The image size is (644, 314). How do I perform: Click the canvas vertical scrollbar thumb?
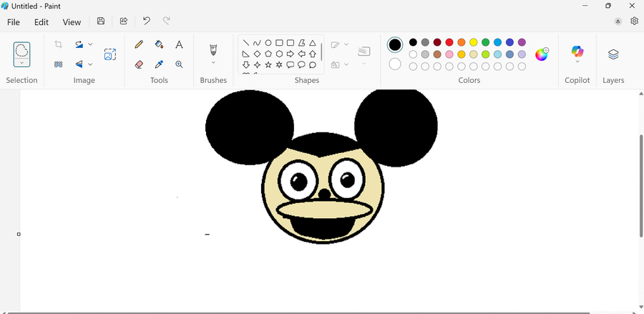click(640, 185)
